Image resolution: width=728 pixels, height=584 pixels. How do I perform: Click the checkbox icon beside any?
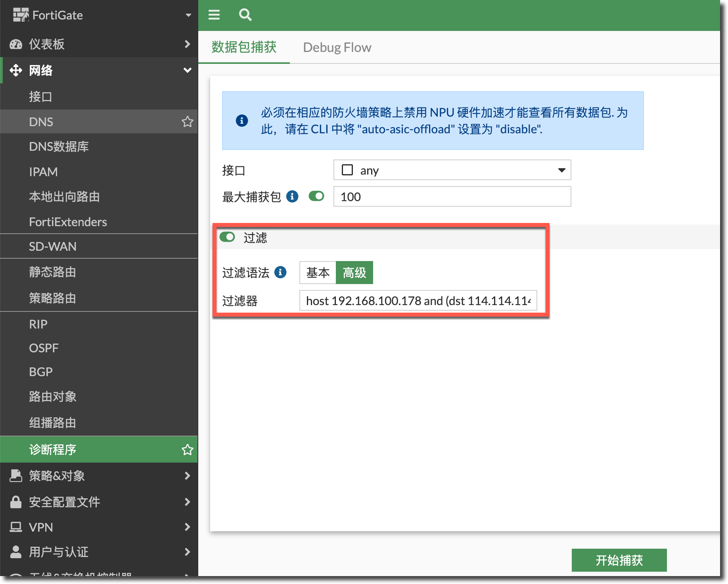click(347, 170)
